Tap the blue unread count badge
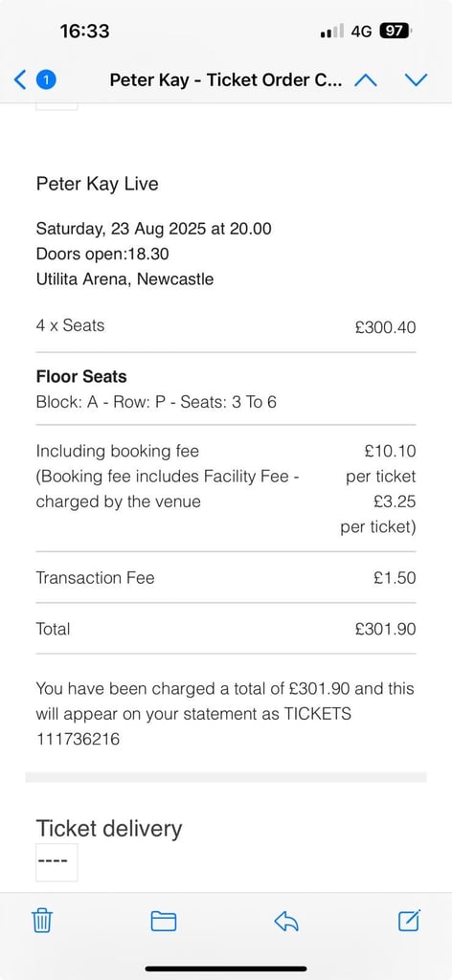Viewport: 452px width, 980px height. click(x=46, y=80)
